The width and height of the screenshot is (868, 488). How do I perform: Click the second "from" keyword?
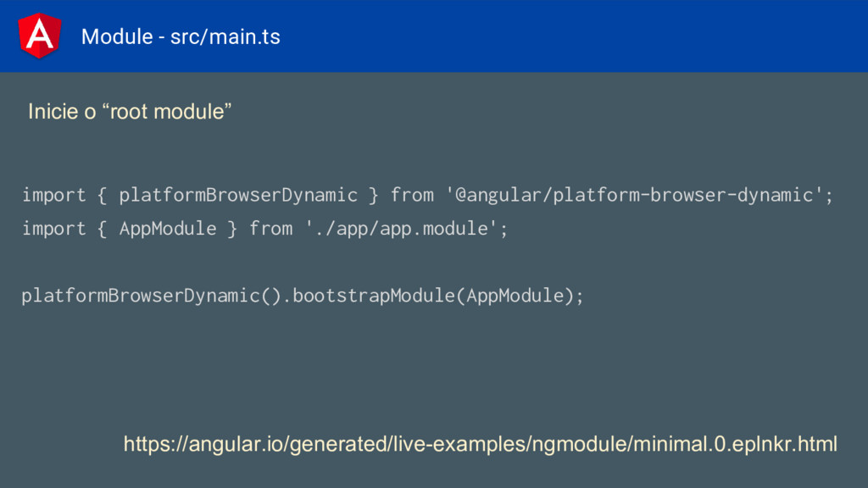270,229
